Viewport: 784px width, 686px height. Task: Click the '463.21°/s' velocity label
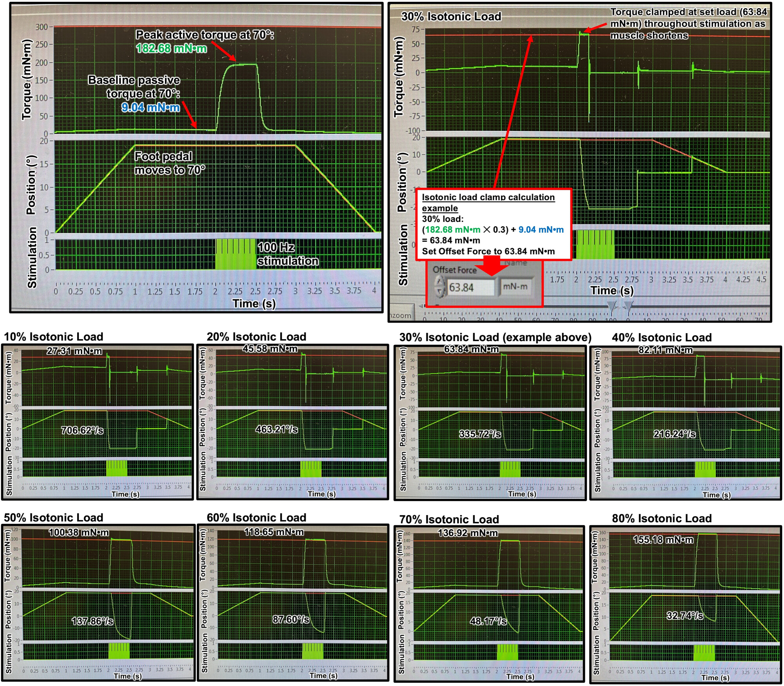[x=277, y=429]
